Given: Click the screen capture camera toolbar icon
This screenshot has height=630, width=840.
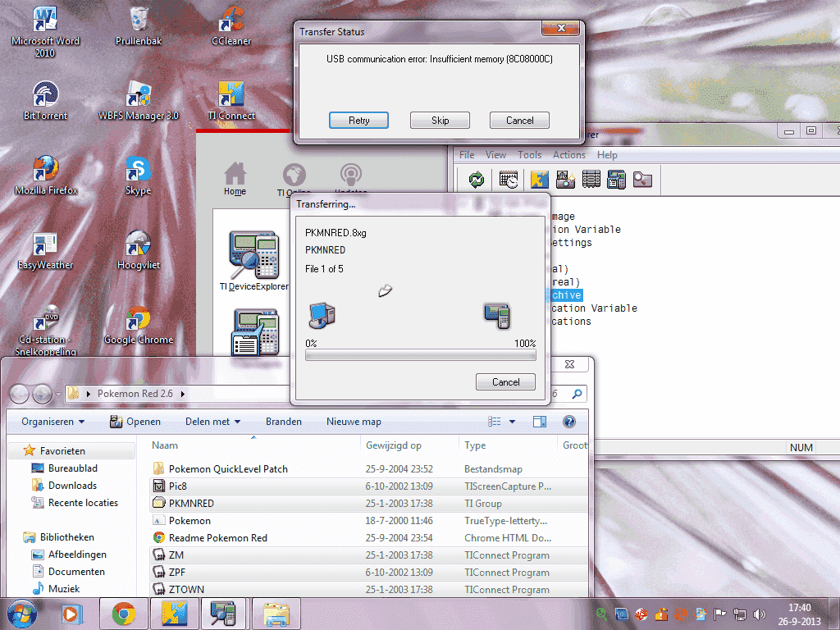Looking at the screenshot, I should point(565,180).
